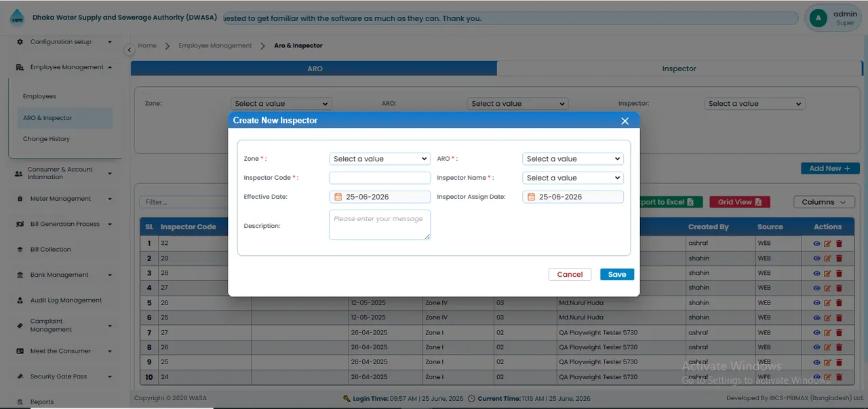The width and height of the screenshot is (868, 409).
Task: Click the Reports icon in sidebar
Action: (20, 402)
